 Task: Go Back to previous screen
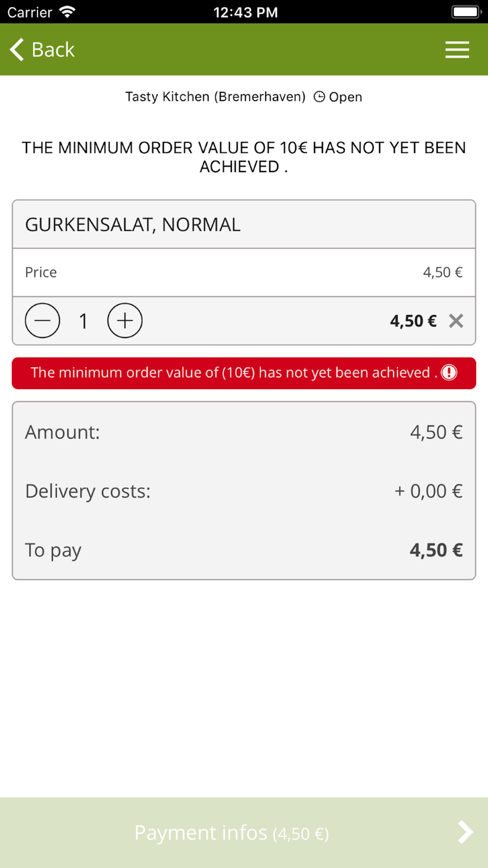click(42, 49)
